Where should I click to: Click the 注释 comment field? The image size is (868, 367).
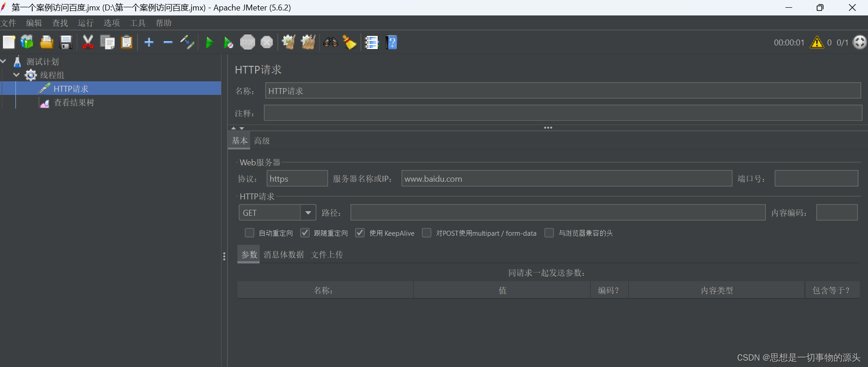coord(563,113)
